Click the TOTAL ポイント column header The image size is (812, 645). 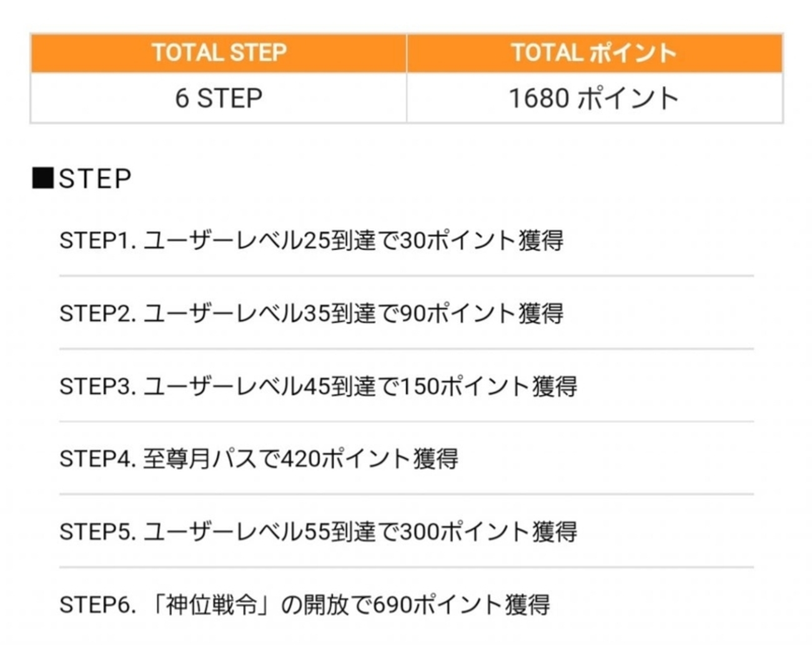coord(594,53)
